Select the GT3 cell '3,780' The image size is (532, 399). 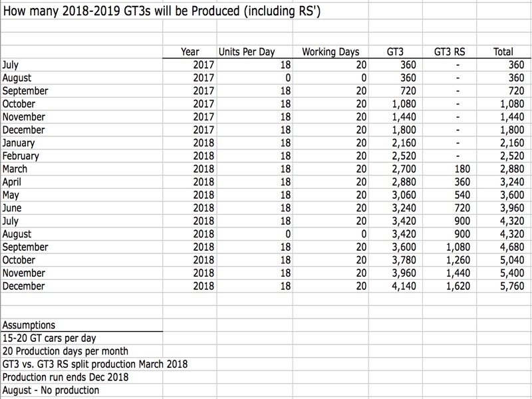click(x=404, y=260)
